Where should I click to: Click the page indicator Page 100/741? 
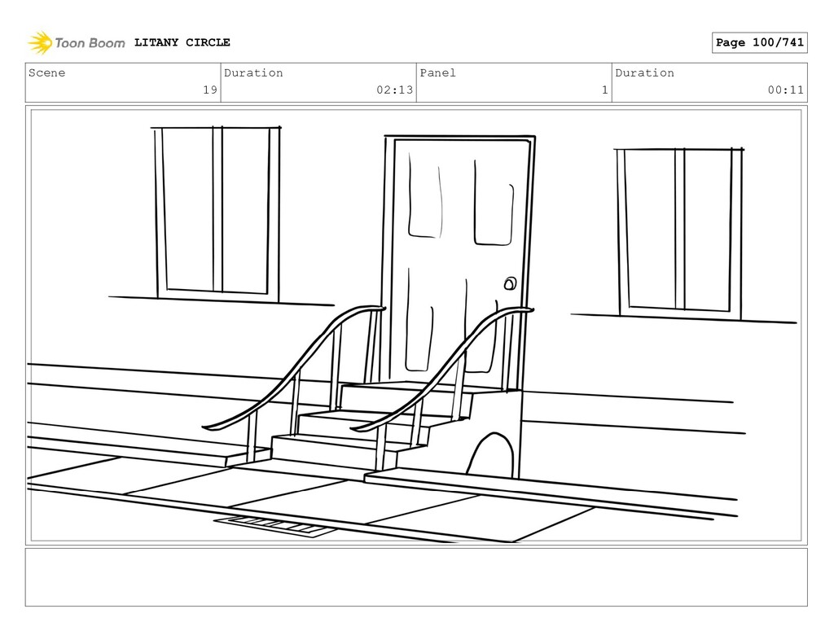click(760, 42)
